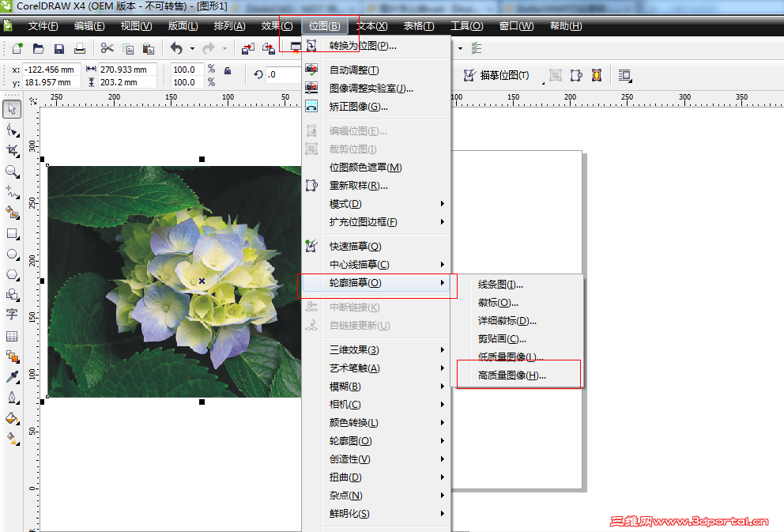
Task: Click the 描摹位图(T) button
Action: coord(496,76)
